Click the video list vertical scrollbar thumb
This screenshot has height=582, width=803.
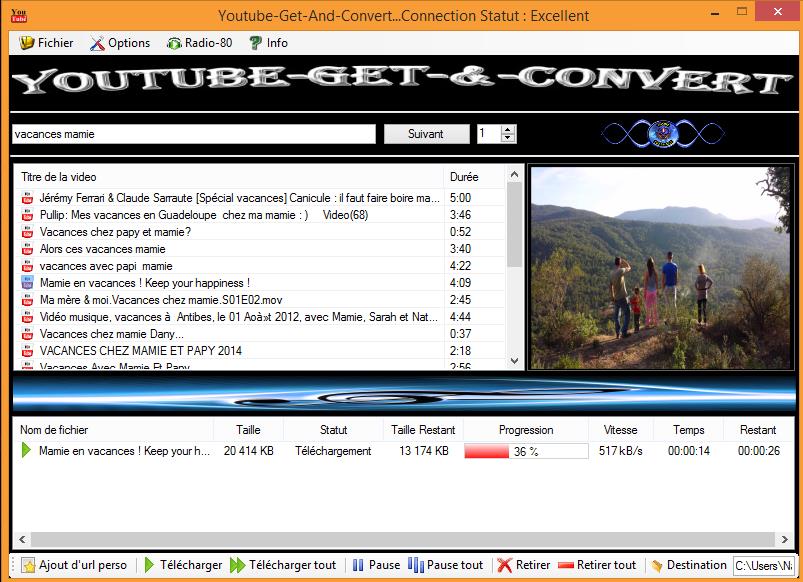[514, 224]
